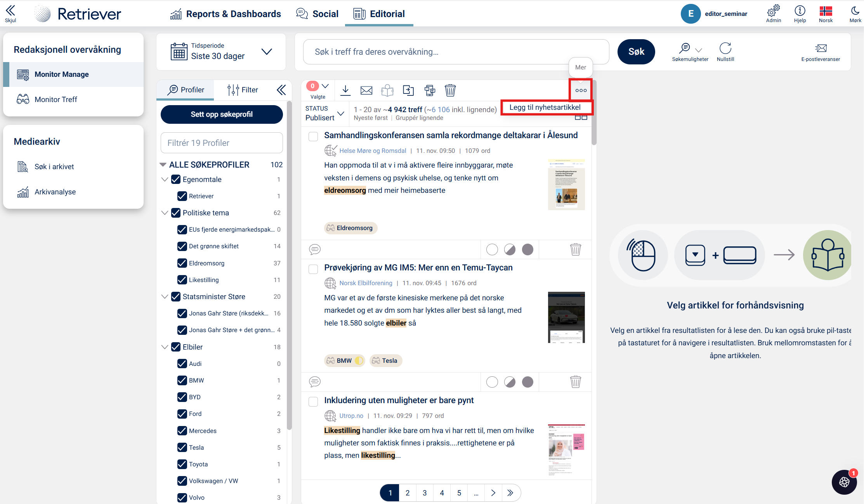Click the Nullstill reset icon
Viewport: 864px width, 504px height.
(725, 48)
